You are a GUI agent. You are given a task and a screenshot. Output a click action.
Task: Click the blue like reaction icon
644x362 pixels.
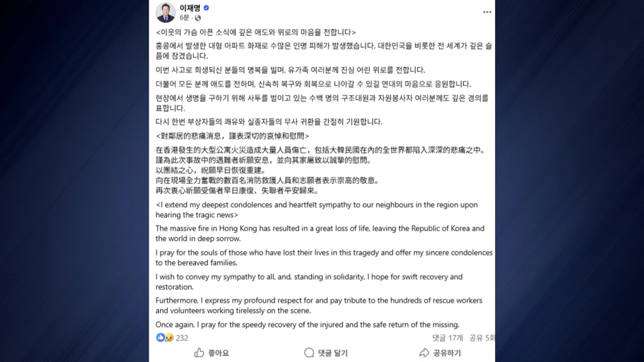coord(160,337)
